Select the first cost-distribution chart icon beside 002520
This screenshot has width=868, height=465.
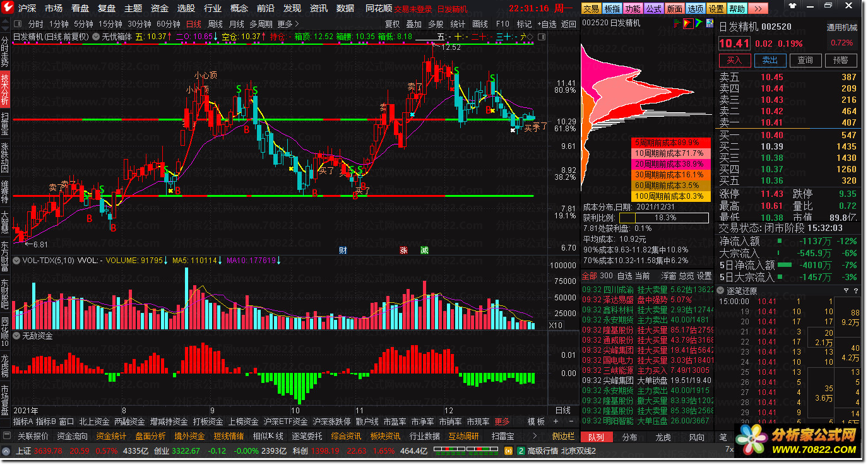point(676,23)
